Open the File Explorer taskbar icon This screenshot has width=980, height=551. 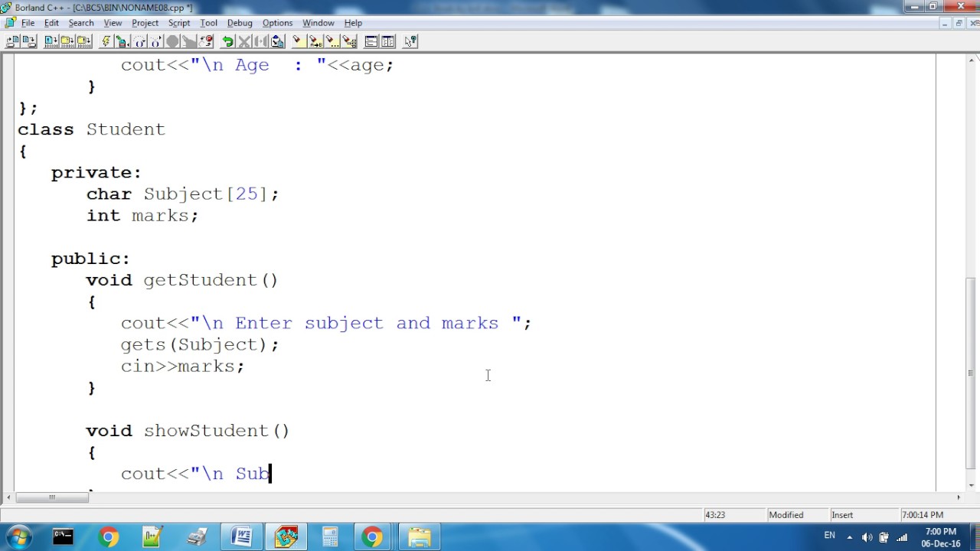tap(419, 537)
